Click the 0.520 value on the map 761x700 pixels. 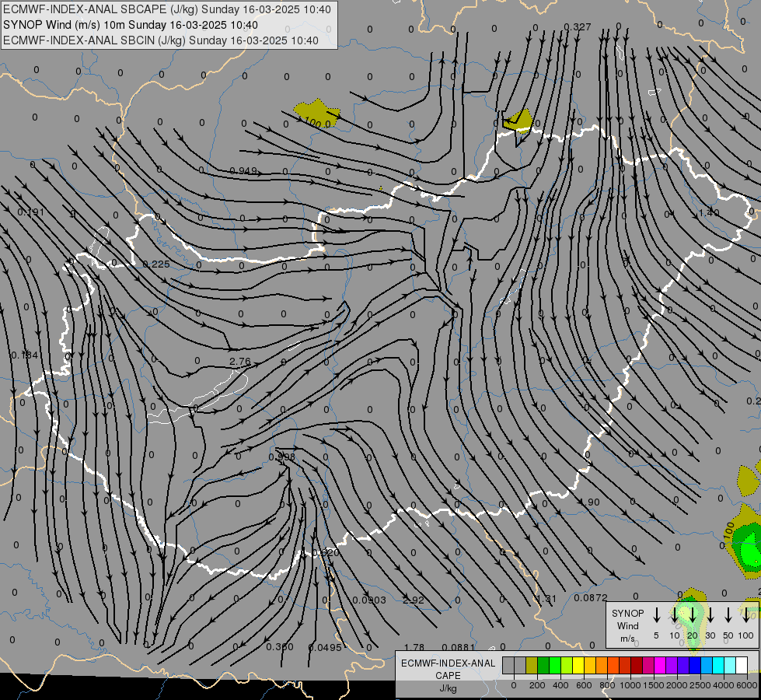[x=326, y=553]
